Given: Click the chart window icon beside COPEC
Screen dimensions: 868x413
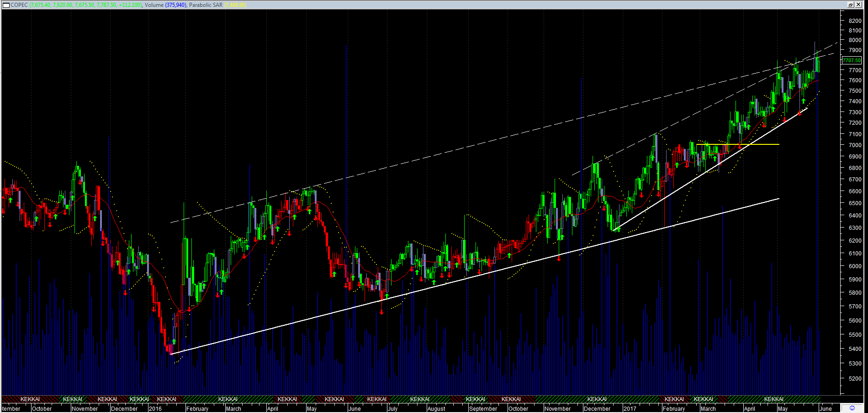Looking at the screenshot, I should (x=6, y=5).
